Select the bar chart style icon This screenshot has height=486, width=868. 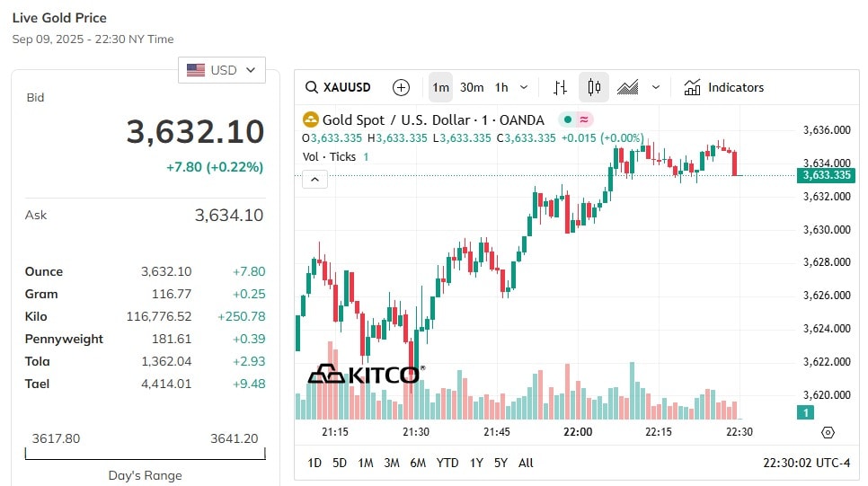(x=560, y=87)
